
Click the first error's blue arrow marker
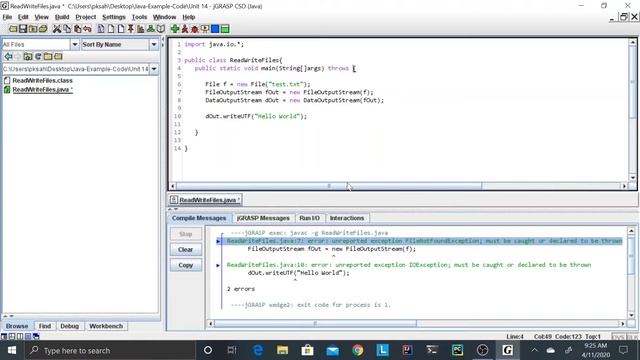click(218, 241)
